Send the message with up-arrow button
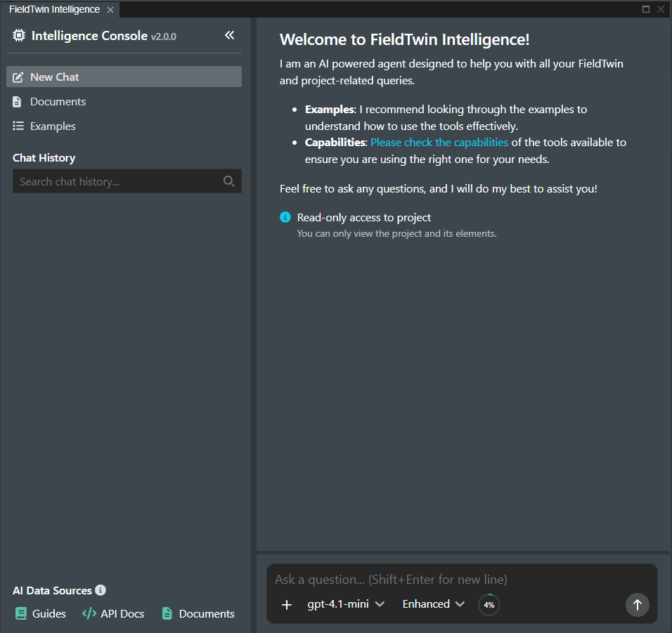This screenshot has height=633, width=672. pyautogui.click(x=638, y=605)
